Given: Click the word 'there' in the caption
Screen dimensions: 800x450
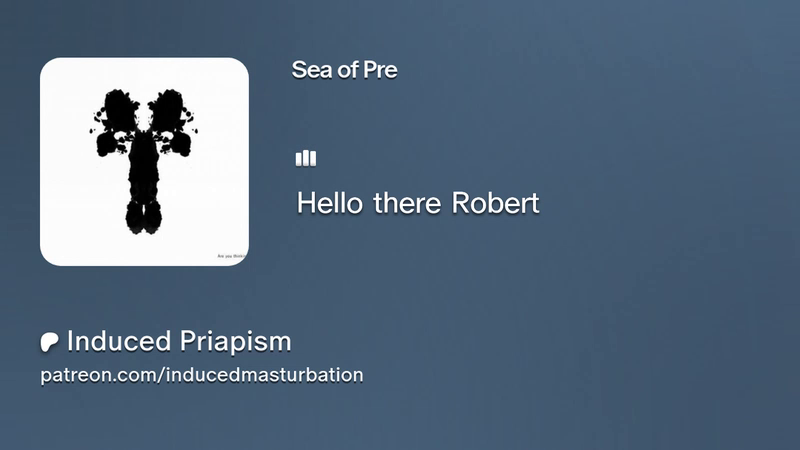Looking at the screenshot, I should pyautogui.click(x=407, y=203).
